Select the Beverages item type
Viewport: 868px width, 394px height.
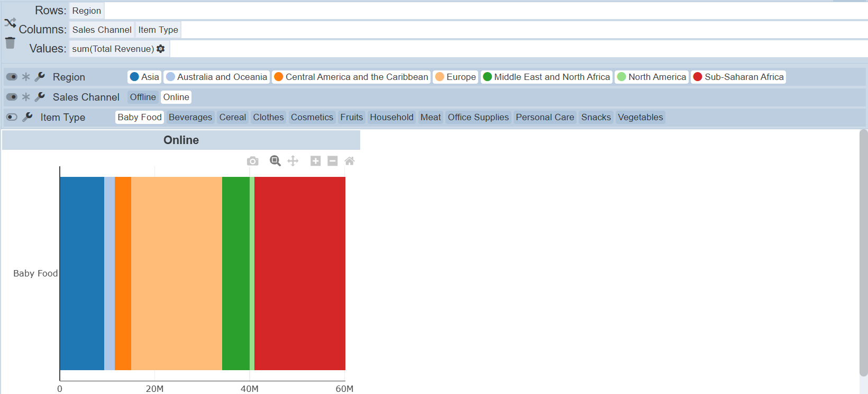click(190, 117)
